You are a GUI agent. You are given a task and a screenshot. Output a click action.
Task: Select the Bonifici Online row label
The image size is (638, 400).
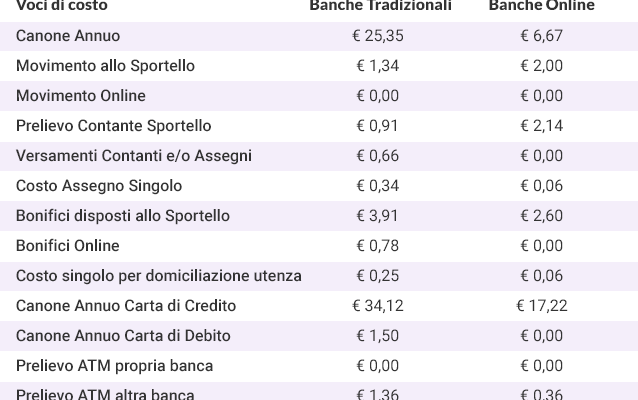pyautogui.click(x=68, y=246)
